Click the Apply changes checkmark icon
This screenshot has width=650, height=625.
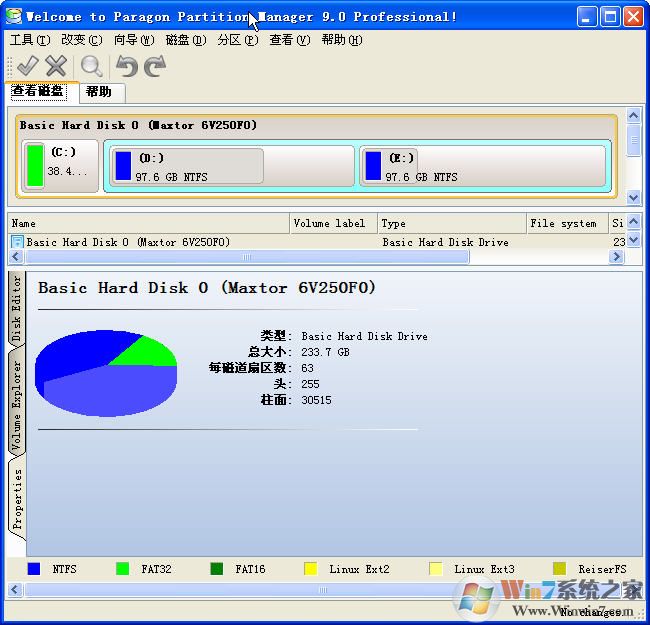[x=27, y=66]
